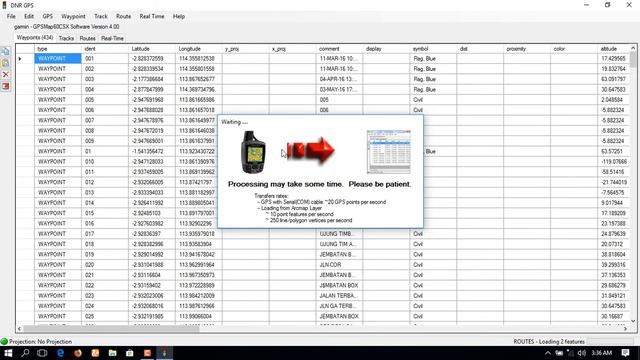The image size is (640, 360).
Task: Click the paste icon in left toolbar
Action: point(5,63)
